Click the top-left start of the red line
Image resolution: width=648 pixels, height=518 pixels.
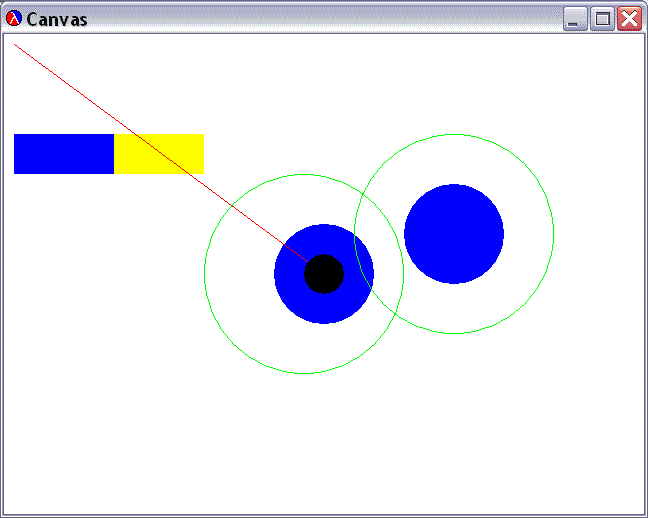click(15, 44)
